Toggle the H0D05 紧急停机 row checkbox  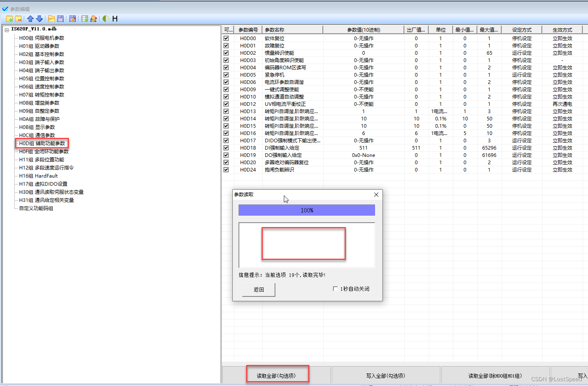coord(226,75)
